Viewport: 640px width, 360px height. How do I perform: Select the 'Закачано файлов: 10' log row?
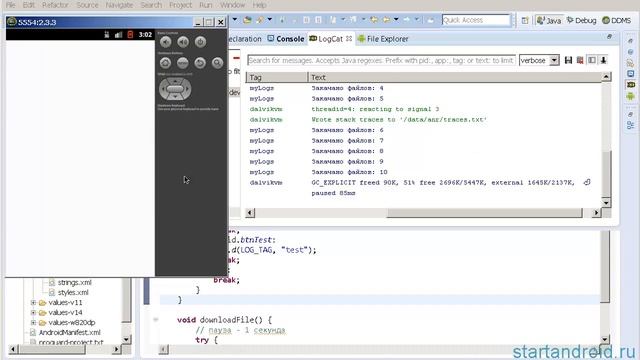click(423, 172)
